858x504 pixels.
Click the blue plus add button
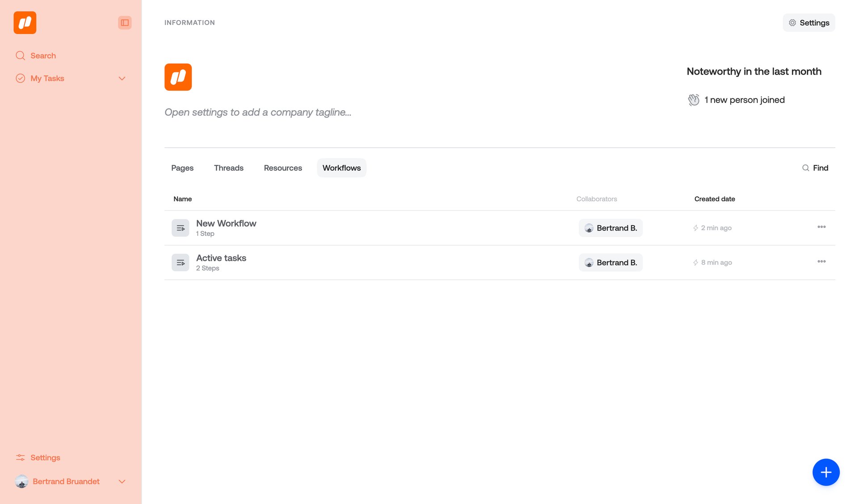coord(826,472)
